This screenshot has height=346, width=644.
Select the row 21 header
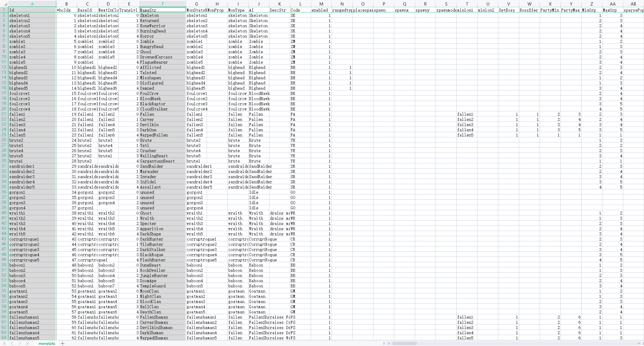pos(4,114)
